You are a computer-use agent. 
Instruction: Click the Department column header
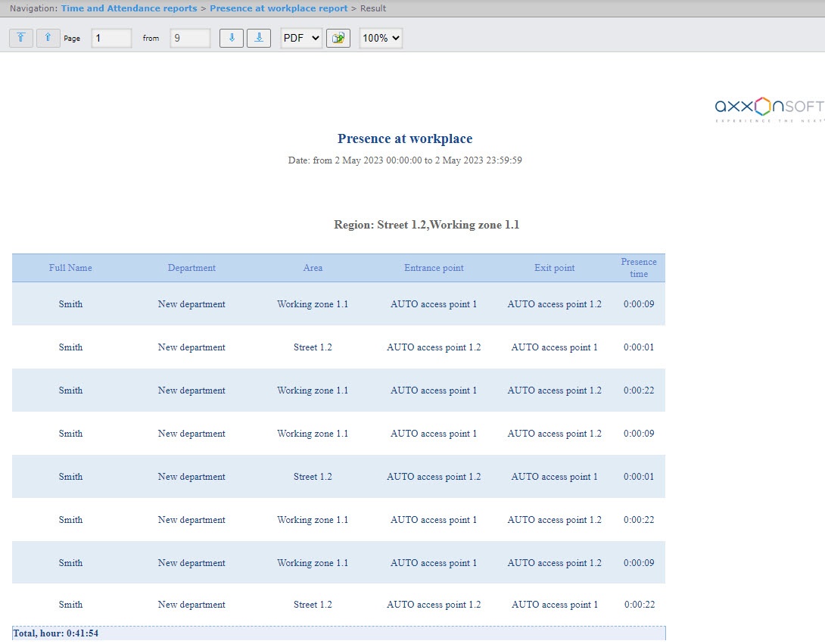[x=191, y=268]
